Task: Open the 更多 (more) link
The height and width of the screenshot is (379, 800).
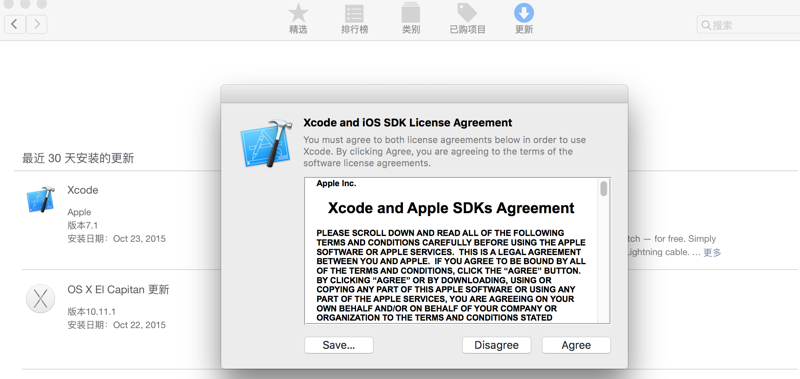Action: pos(712,252)
